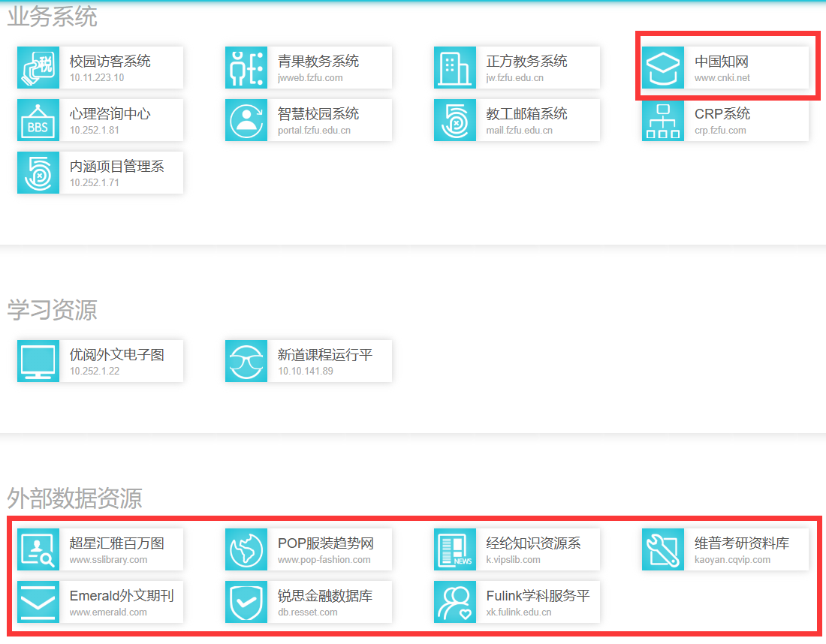Viewport: 826px width, 644px height.
Task: Click the kaoyan.cqvip.com address text
Action: click(732, 560)
